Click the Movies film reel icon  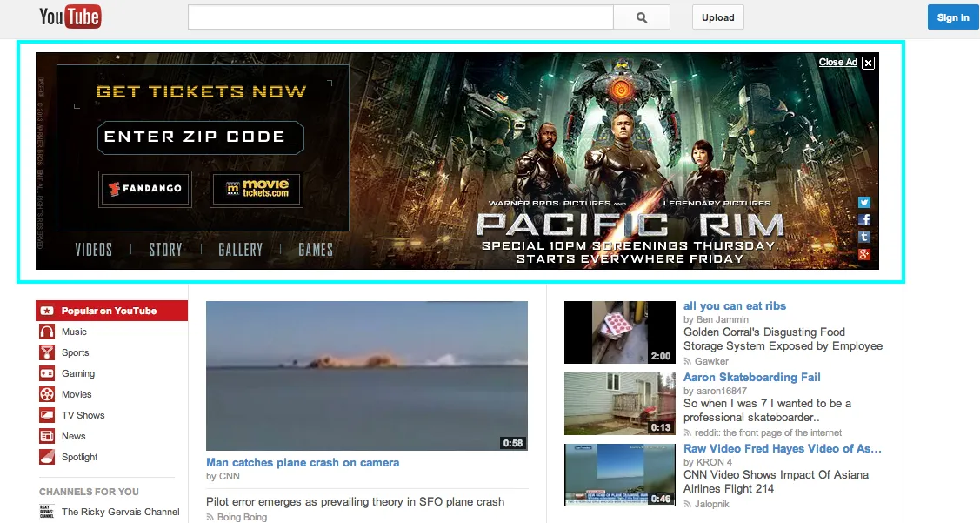coord(47,394)
